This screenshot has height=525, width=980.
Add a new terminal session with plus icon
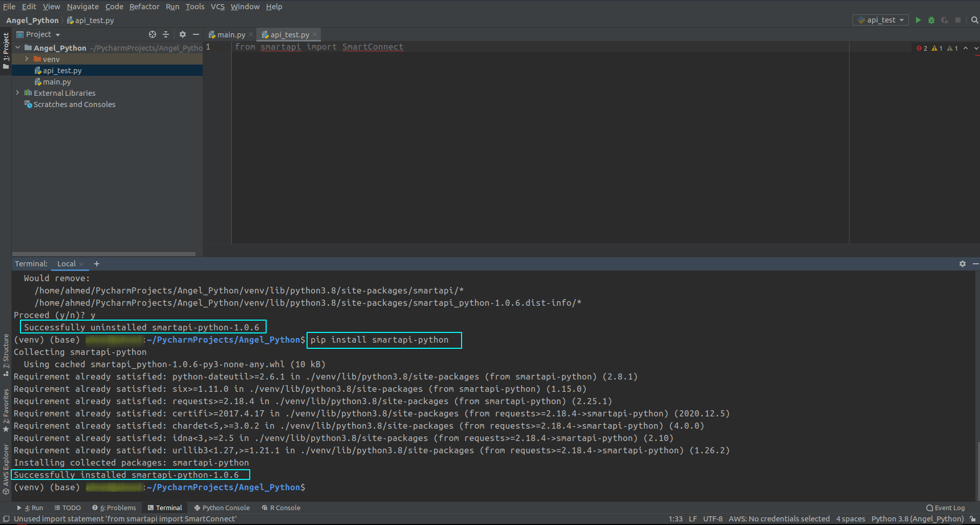96,264
